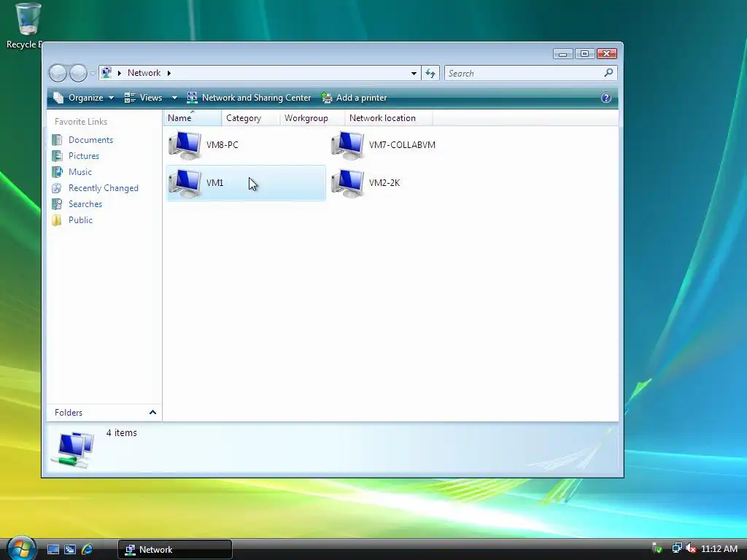The height and width of the screenshot is (560, 747).
Task: Open recent pages dropdown beside Forward
Action: click(x=93, y=74)
